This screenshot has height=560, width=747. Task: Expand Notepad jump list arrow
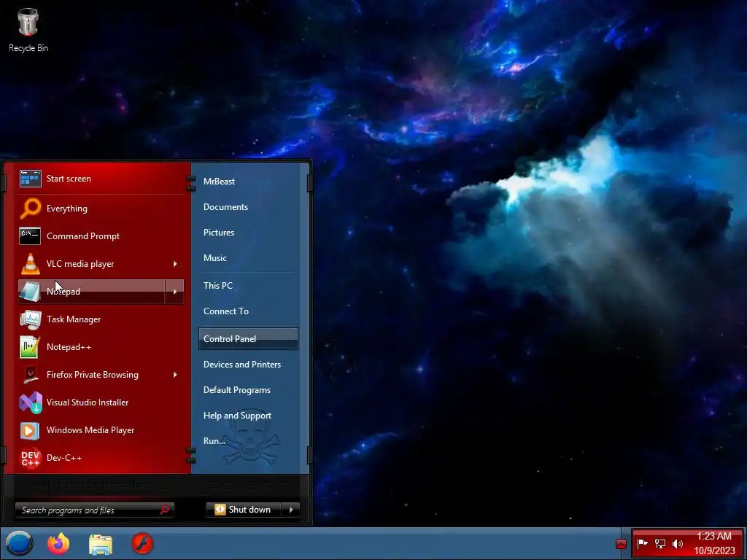[175, 292]
